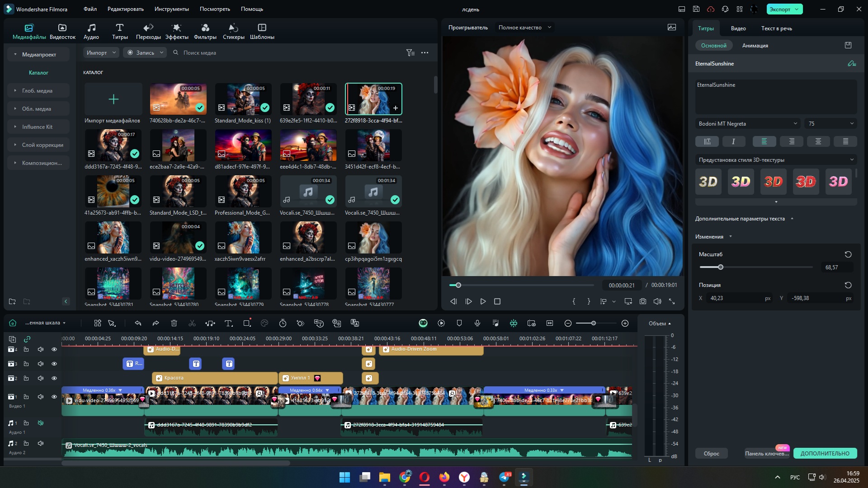This screenshot has height=488, width=868.
Task: Open the Stickers (Стикеры) panel
Action: point(233,31)
